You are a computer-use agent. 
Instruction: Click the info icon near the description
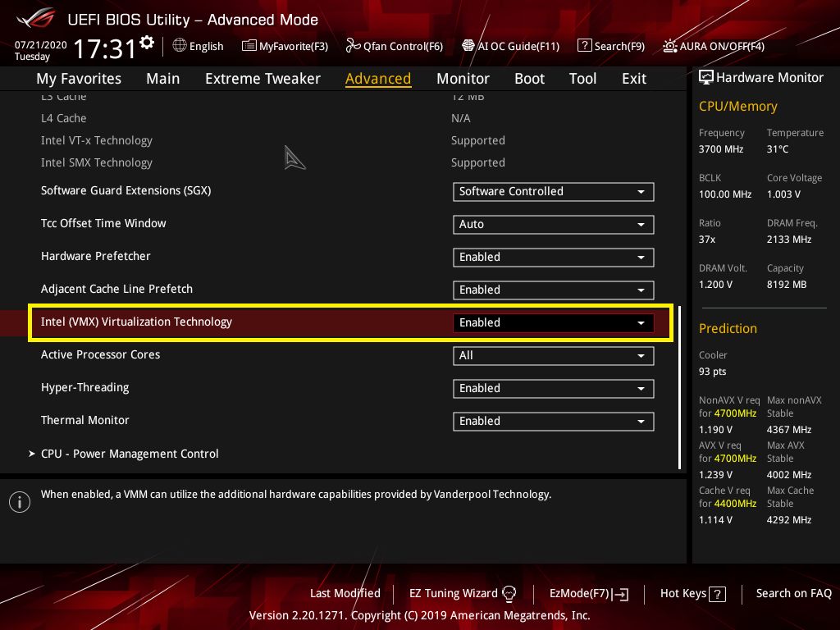point(19,501)
